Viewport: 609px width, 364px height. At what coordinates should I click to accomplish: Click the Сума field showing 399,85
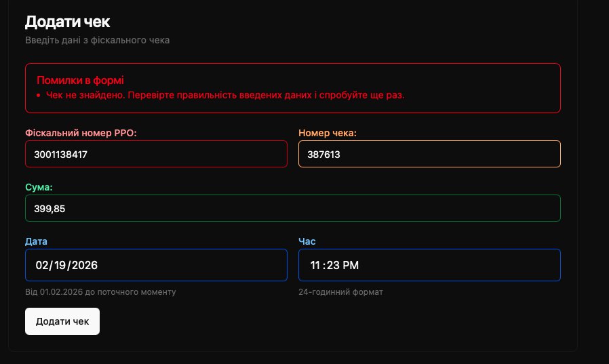point(292,208)
